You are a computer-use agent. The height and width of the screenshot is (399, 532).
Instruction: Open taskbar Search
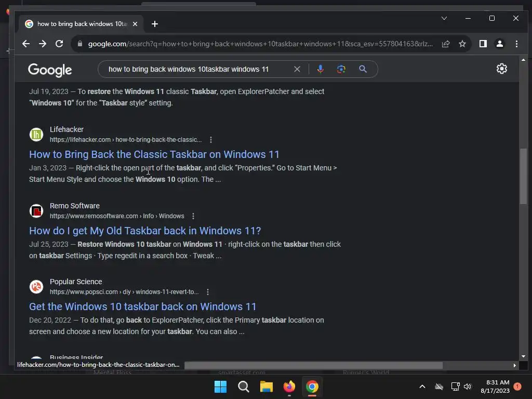pyautogui.click(x=243, y=387)
